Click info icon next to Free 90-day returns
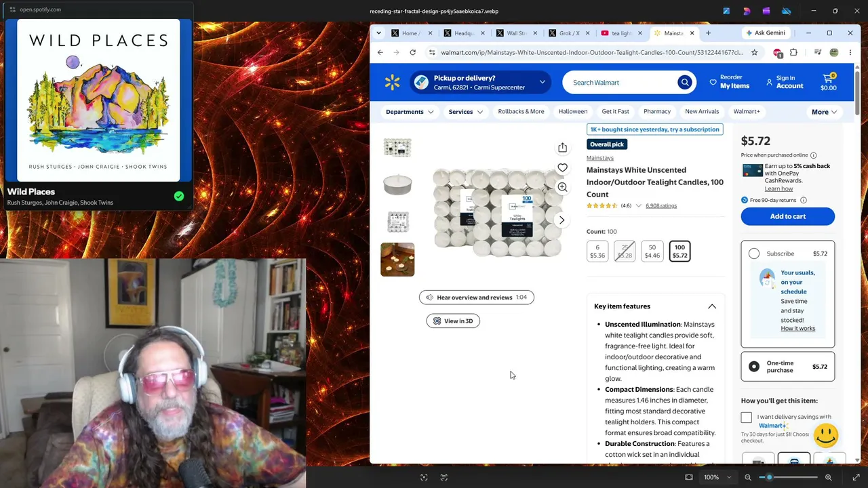868x488 pixels. [803, 200]
